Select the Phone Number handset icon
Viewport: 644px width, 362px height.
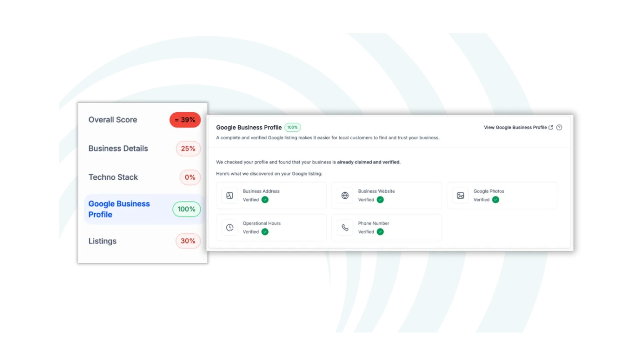344,227
